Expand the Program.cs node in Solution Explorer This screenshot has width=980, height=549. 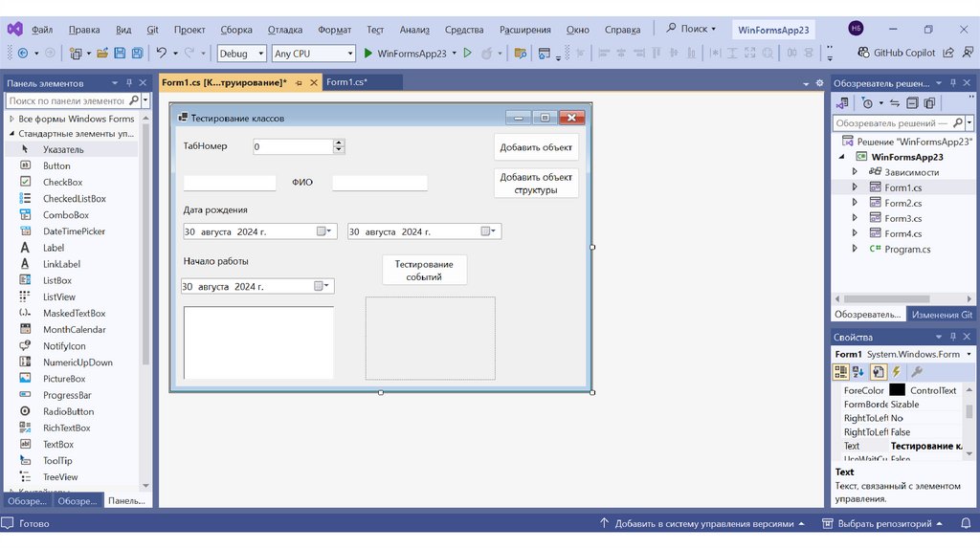coord(855,249)
